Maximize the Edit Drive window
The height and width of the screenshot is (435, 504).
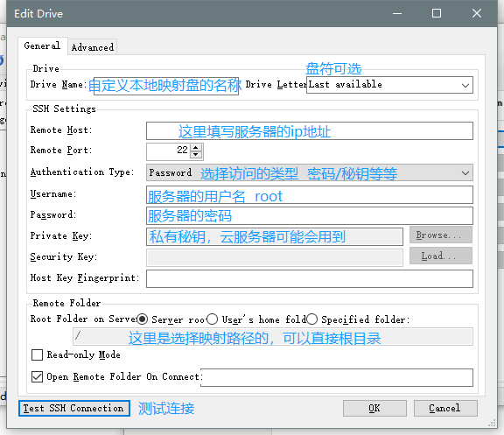(437, 13)
